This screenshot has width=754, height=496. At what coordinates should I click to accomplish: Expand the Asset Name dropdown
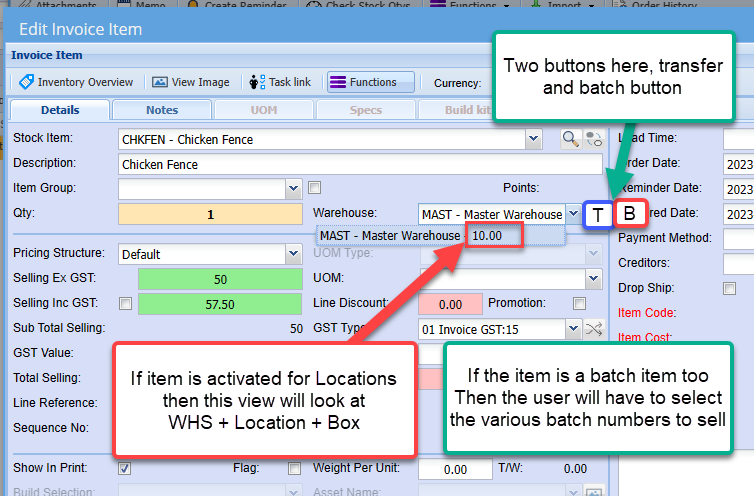point(573,491)
